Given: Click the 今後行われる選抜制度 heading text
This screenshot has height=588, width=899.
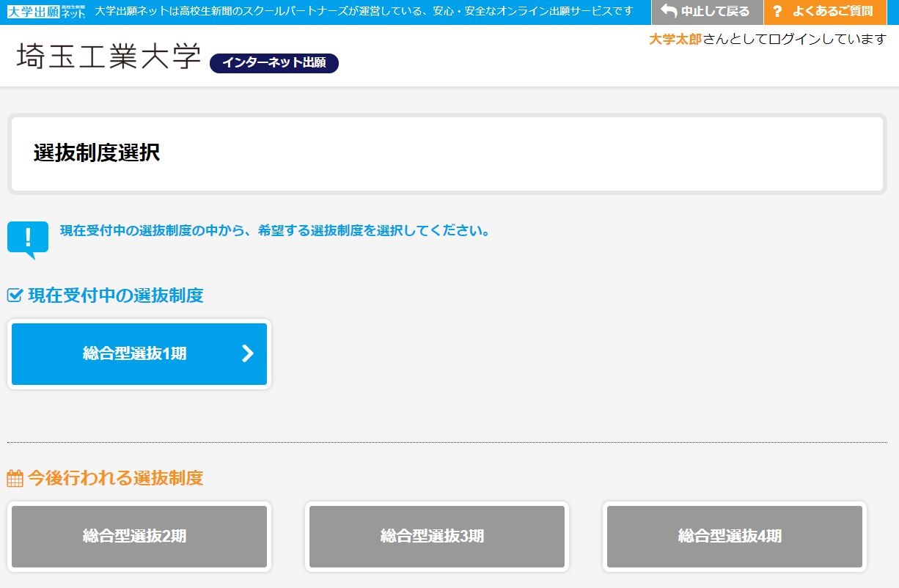Looking at the screenshot, I should point(116,478).
